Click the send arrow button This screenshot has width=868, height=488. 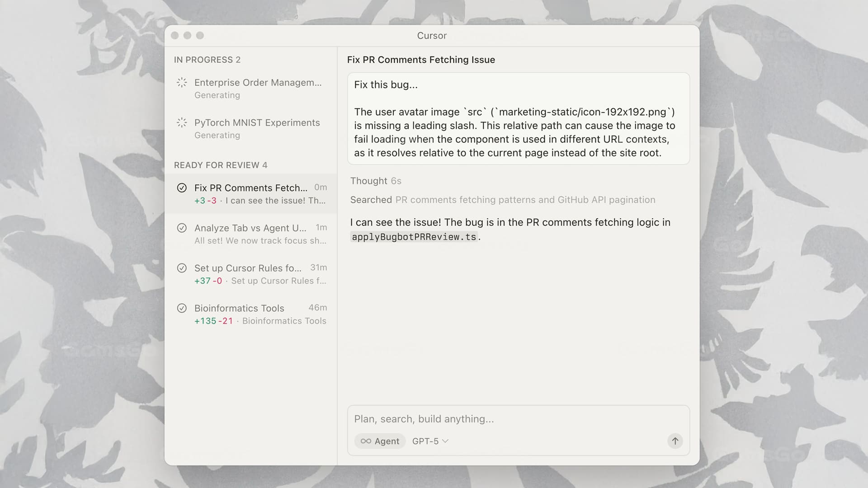pyautogui.click(x=675, y=441)
